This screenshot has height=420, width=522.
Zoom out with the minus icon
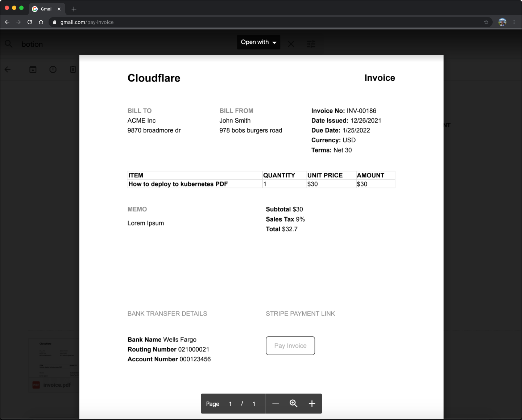pos(275,404)
